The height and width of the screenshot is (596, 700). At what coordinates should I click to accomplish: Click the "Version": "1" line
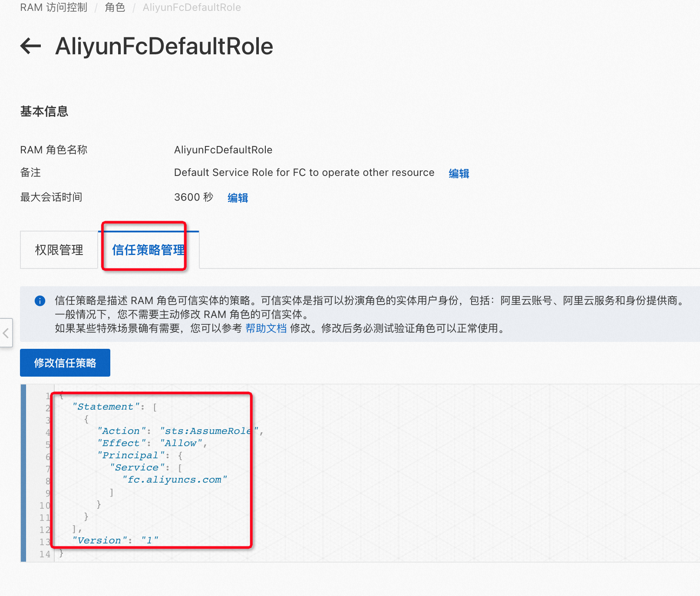[115, 540]
